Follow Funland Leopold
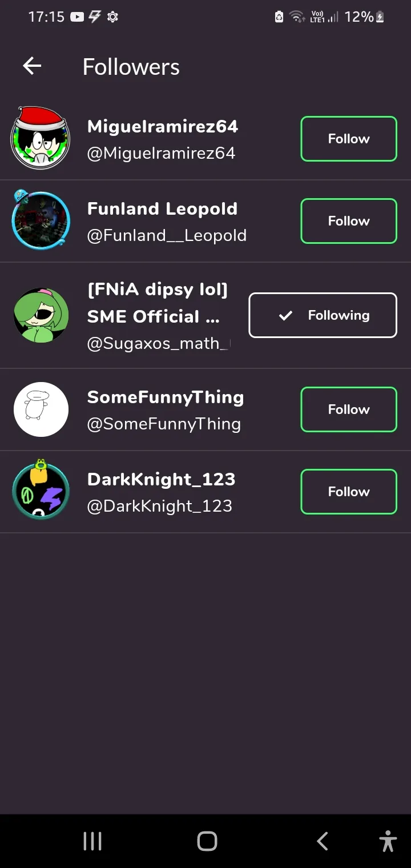This screenshot has width=411, height=868. tap(348, 221)
